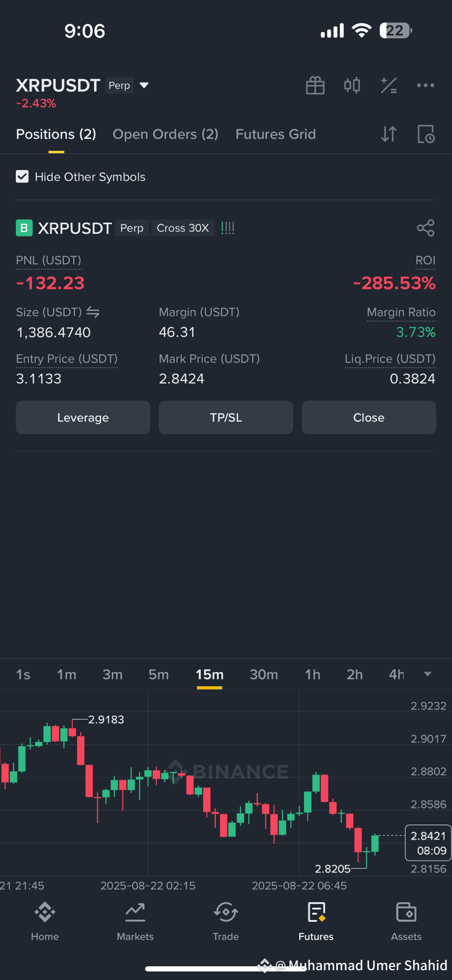Open the candlestick chart icon
Image resolution: width=452 pixels, height=980 pixels.
tap(352, 85)
